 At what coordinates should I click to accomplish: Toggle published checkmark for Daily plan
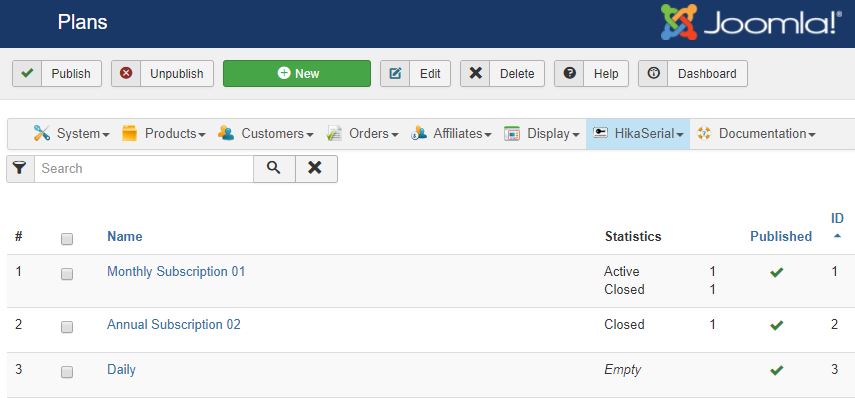pyautogui.click(x=776, y=370)
